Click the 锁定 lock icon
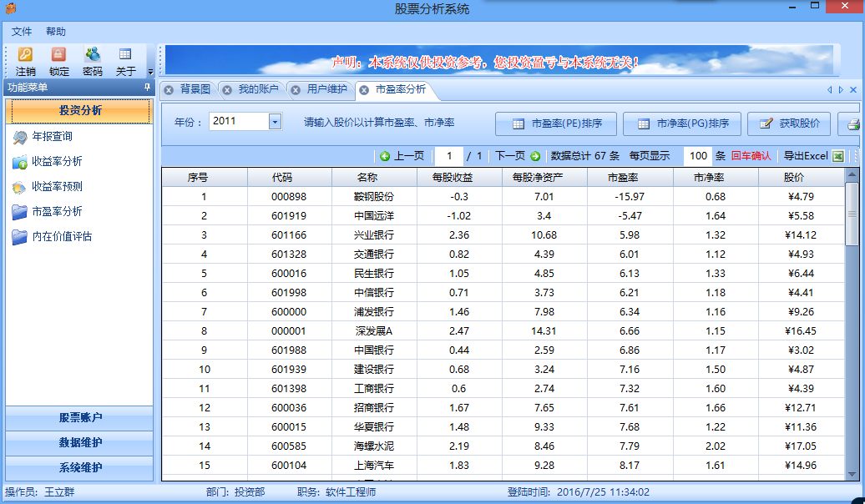 (x=58, y=54)
